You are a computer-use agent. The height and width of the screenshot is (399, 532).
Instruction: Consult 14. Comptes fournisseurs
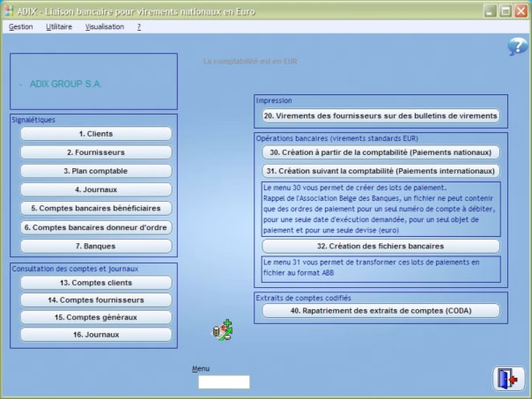(x=96, y=300)
